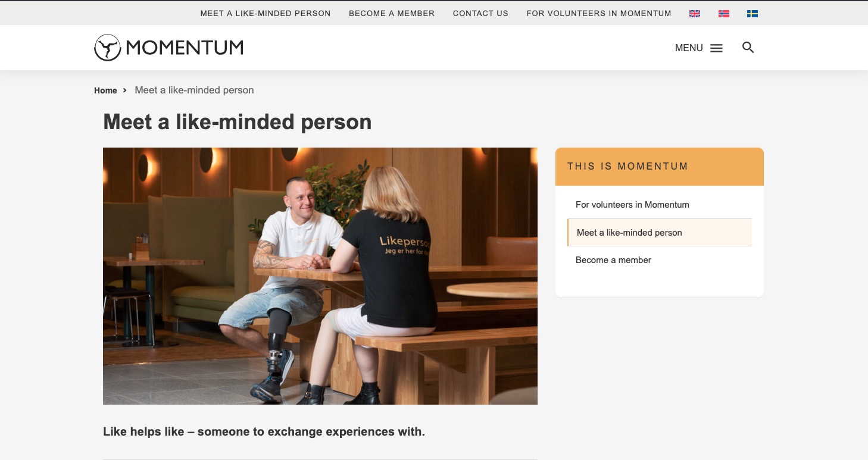Switch site language to English flag
868x460 pixels.
(x=694, y=13)
